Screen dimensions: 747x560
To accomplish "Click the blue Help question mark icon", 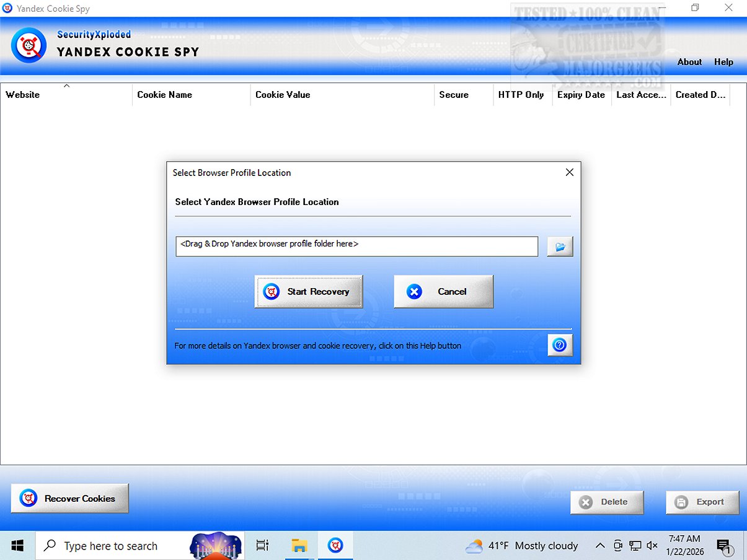I will pos(560,345).
